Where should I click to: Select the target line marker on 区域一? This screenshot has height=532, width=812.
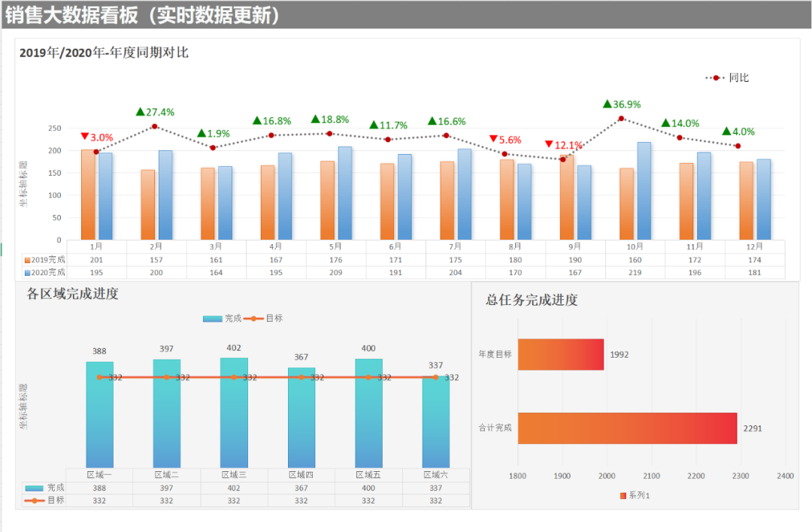99,377
